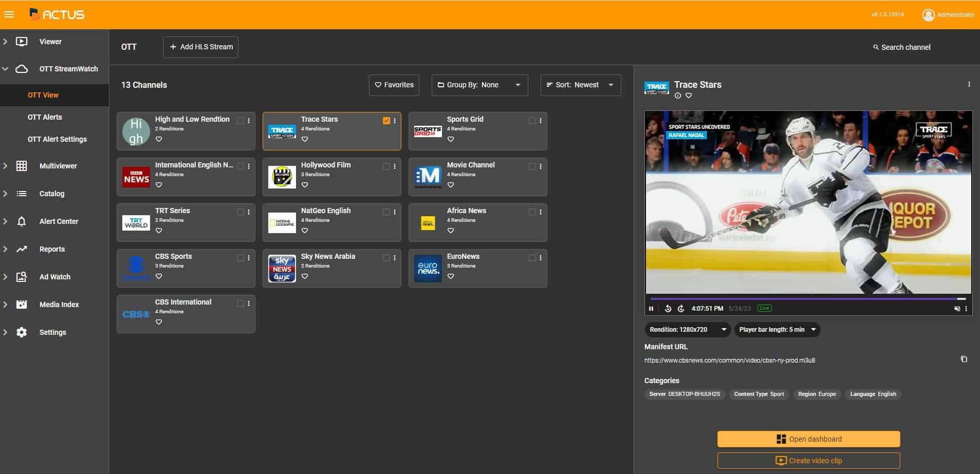Favorite the Sports Grid channel heart icon
980x474 pixels.
click(x=451, y=139)
